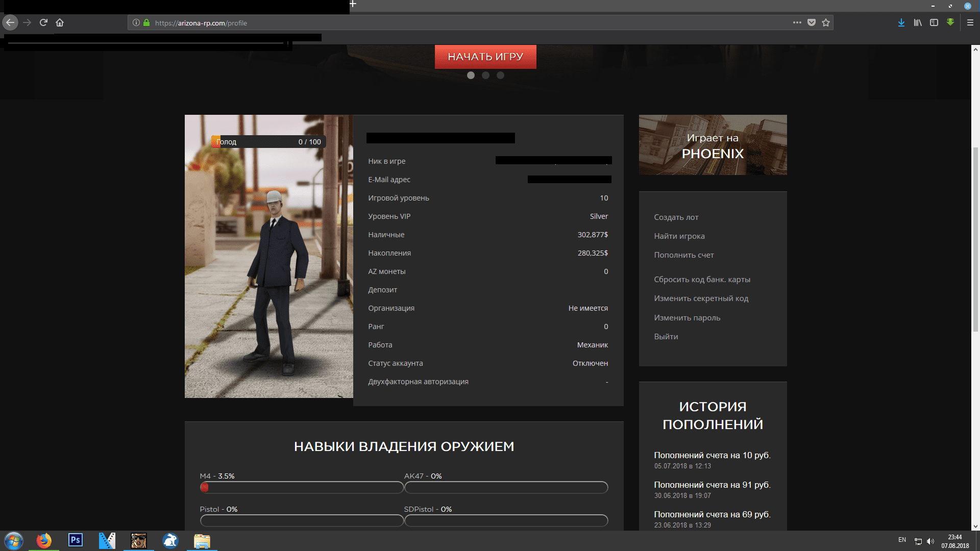Select the third carousel slide dot
980x551 pixels.
(x=500, y=75)
